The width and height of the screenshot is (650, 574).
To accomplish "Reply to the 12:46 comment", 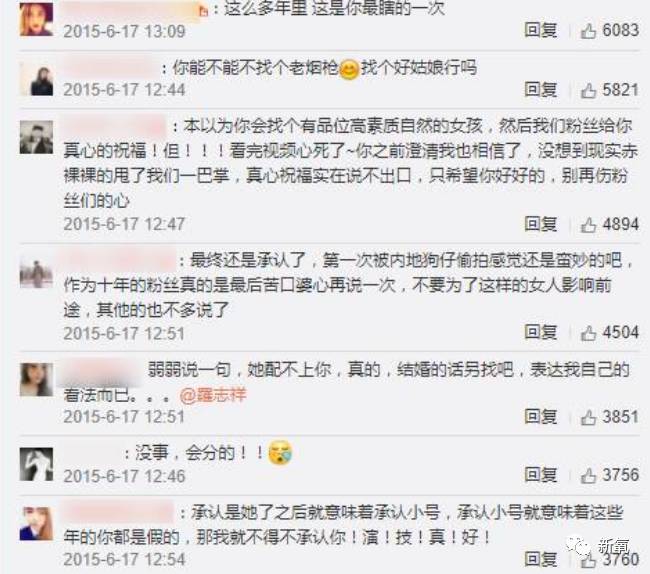I will [x=541, y=475].
